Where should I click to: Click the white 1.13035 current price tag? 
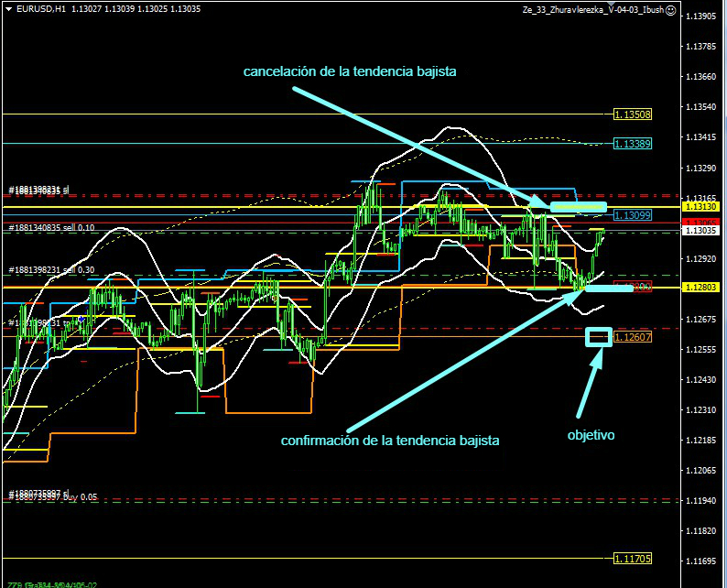[x=703, y=231]
